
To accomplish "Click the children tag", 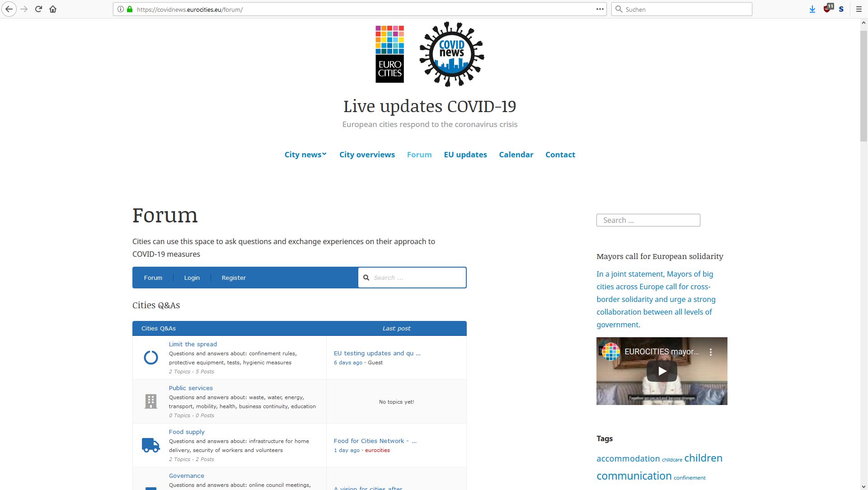I will pos(703,458).
